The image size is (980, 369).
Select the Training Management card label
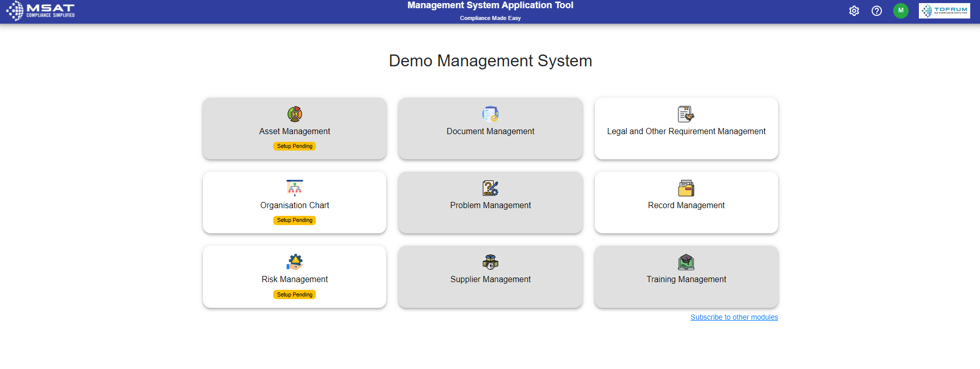coord(686,279)
